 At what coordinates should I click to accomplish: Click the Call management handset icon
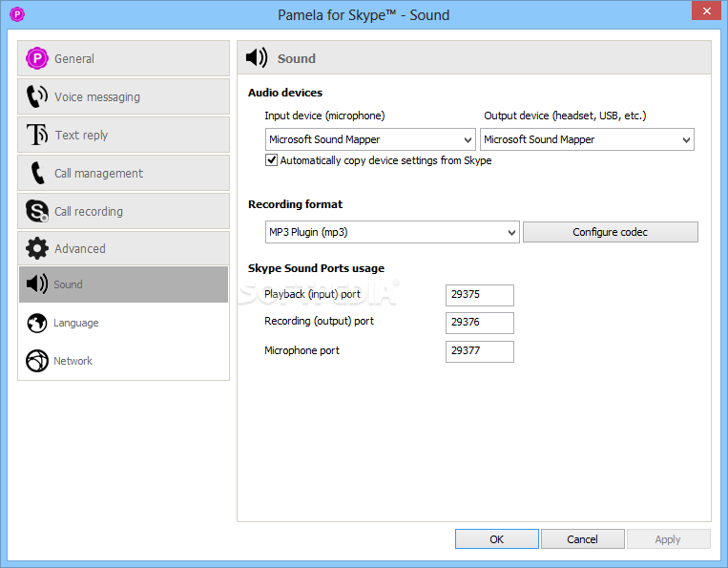click(37, 173)
